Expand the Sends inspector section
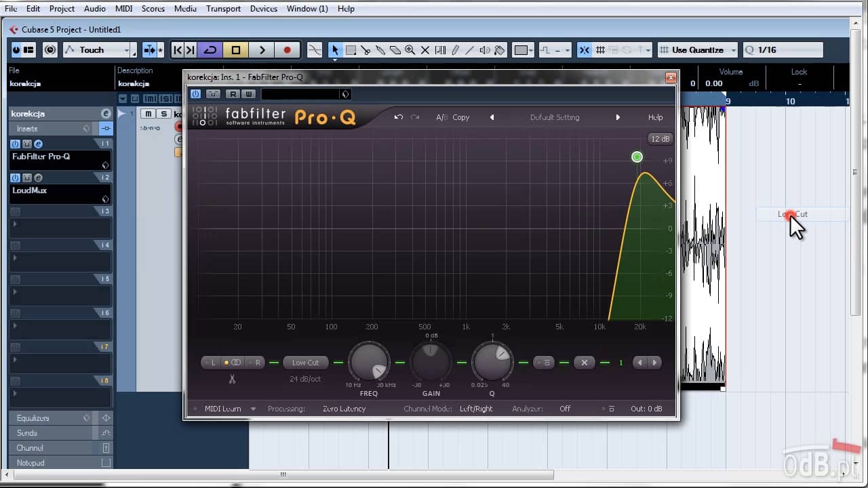This screenshot has width=868, height=488. pyautogui.click(x=60, y=433)
